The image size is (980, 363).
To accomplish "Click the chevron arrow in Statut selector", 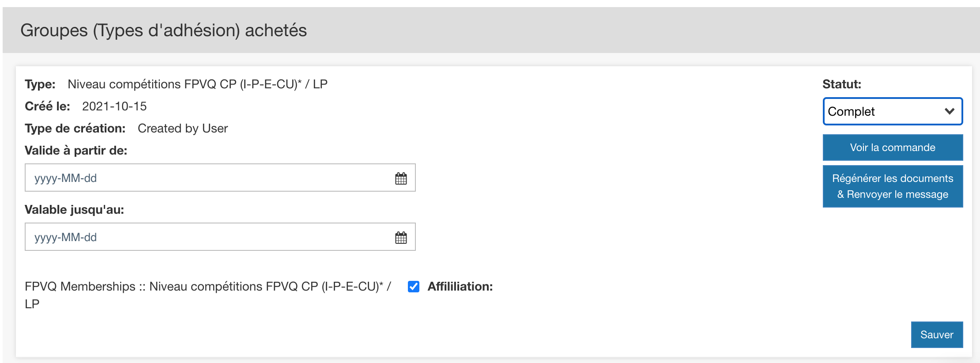I will click(x=950, y=111).
